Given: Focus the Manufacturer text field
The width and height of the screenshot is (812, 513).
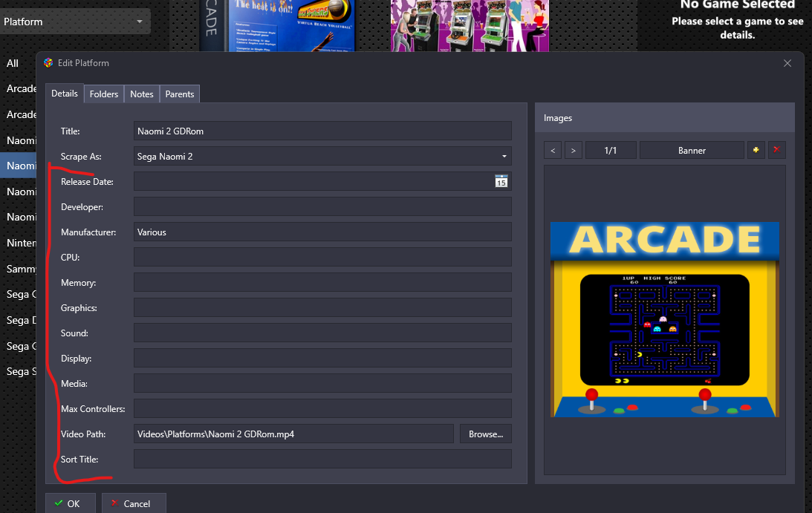Looking at the screenshot, I should click(x=322, y=232).
